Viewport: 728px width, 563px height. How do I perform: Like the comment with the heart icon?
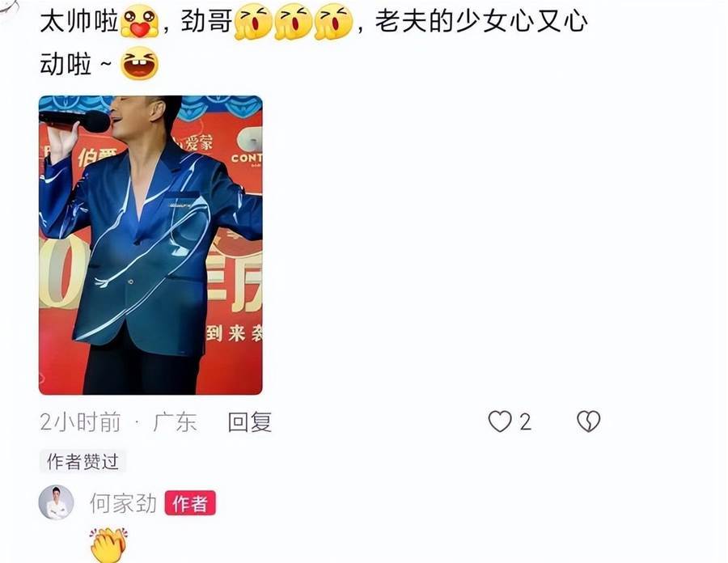(500, 422)
